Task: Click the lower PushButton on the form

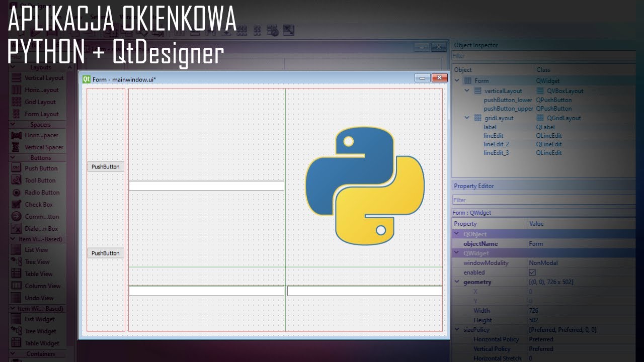Action: (106, 253)
